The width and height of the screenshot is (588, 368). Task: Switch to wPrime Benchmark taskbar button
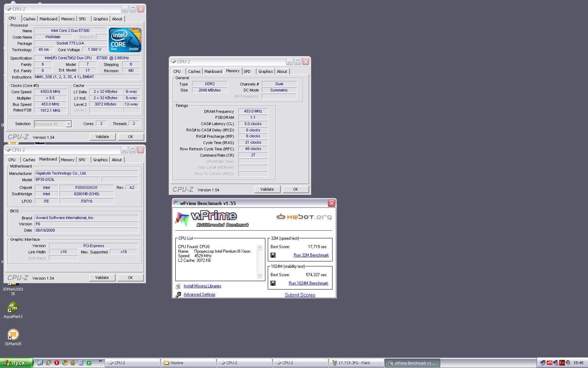click(412, 363)
